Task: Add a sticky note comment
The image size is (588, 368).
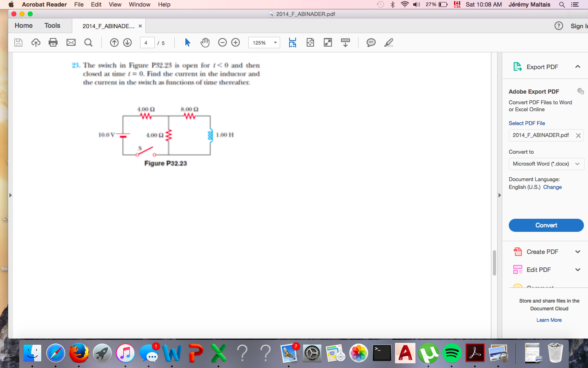Action: [371, 43]
